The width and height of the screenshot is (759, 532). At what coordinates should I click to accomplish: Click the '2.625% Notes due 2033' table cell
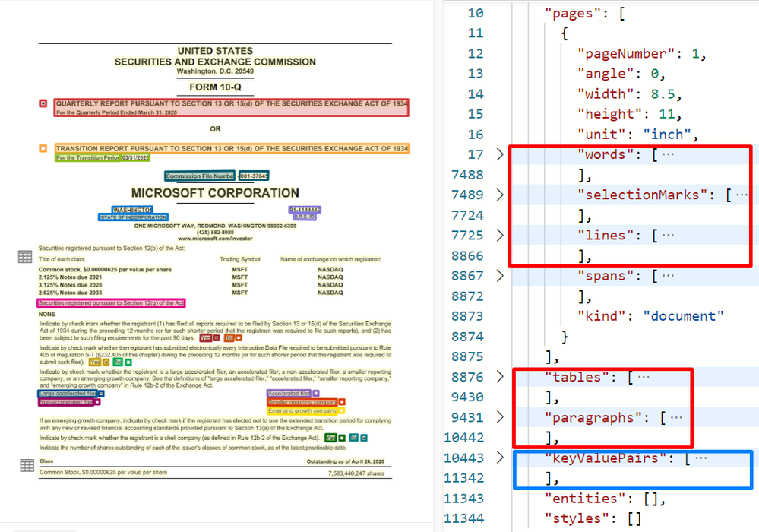click(70, 293)
